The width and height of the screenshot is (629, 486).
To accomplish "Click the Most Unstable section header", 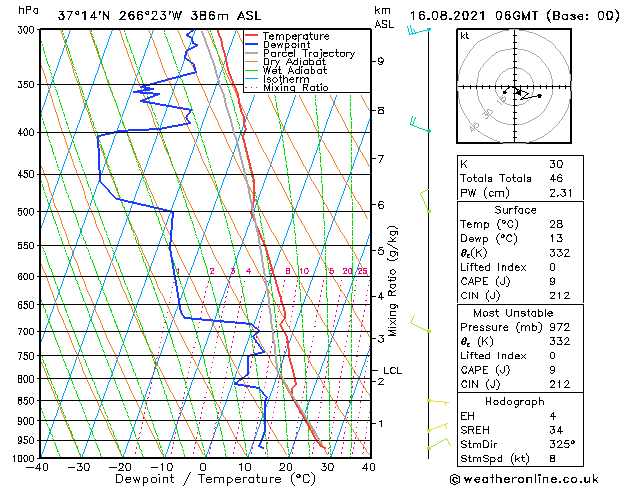I will (513, 313).
